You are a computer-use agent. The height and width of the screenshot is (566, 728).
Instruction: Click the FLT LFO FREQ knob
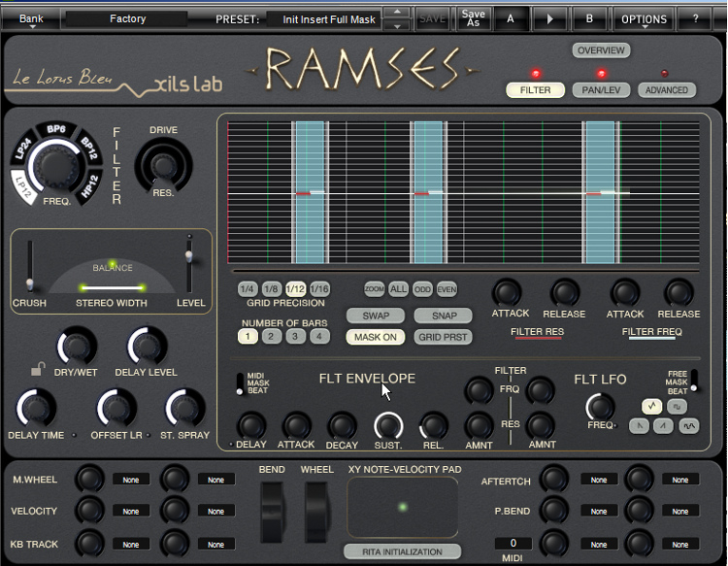click(600, 407)
